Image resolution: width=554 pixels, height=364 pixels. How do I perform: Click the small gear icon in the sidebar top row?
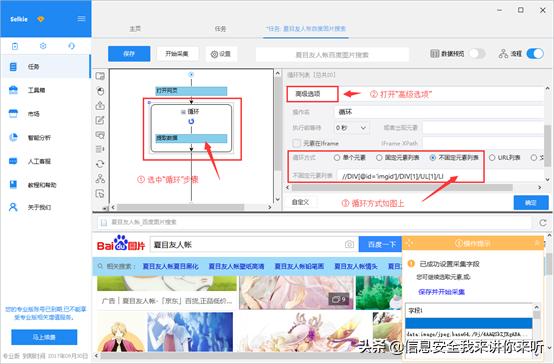[x=43, y=46]
